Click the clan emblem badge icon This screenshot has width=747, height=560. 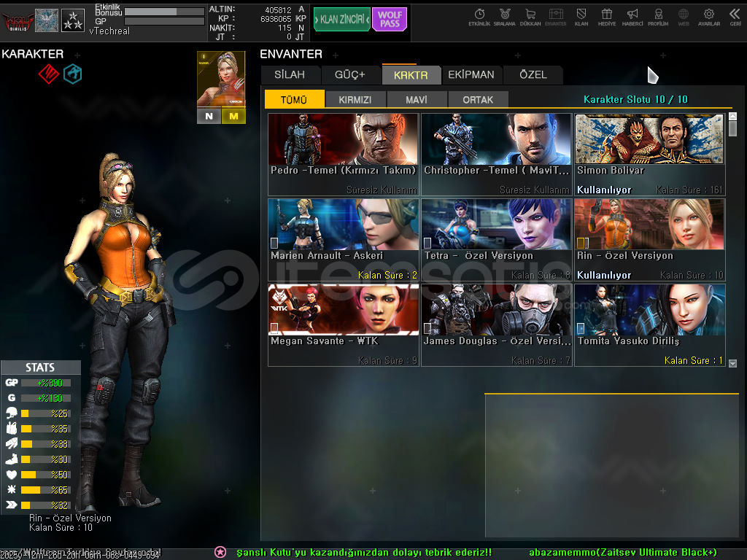(x=47, y=20)
